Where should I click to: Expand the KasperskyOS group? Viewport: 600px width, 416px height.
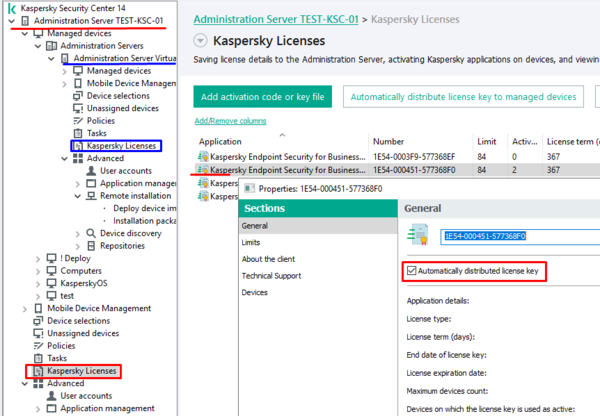[38, 284]
